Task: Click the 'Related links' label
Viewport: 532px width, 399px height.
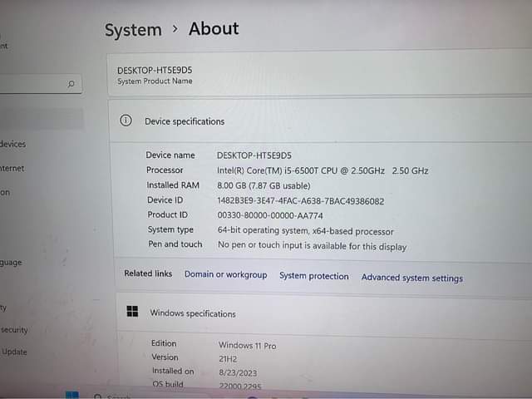Action: 148,273
